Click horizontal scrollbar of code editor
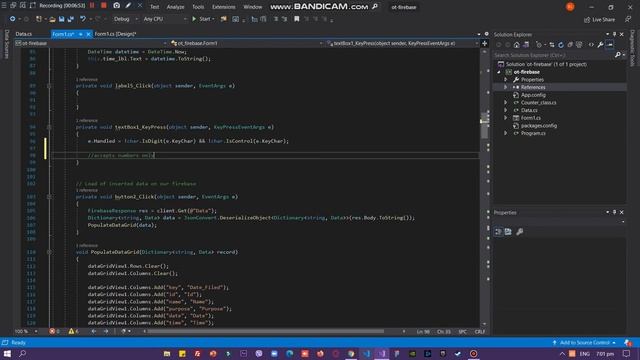This screenshot has width=640, height=360. [x=265, y=331]
